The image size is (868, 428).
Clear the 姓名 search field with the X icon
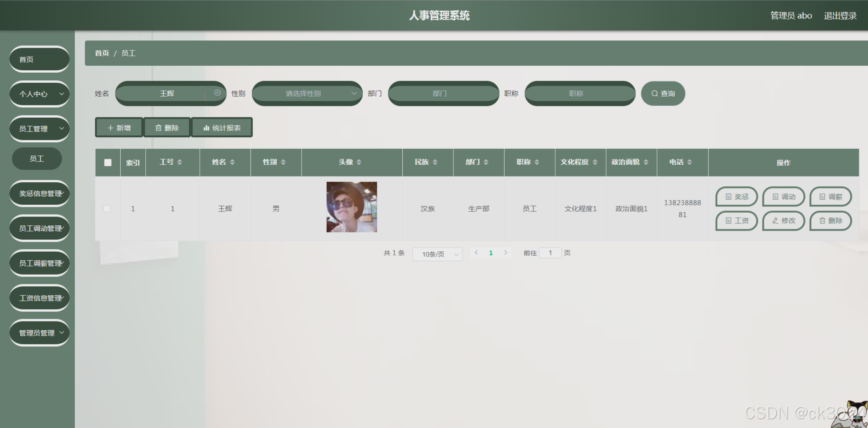(217, 93)
